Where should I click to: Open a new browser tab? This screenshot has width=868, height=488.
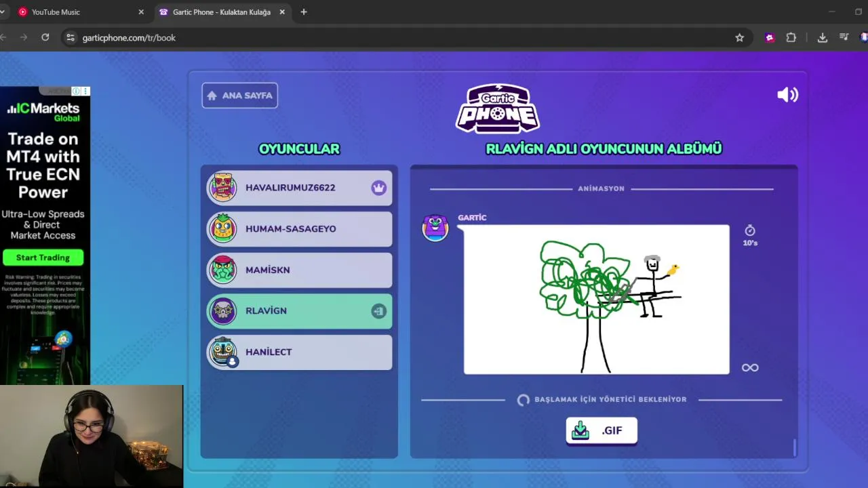click(x=304, y=12)
